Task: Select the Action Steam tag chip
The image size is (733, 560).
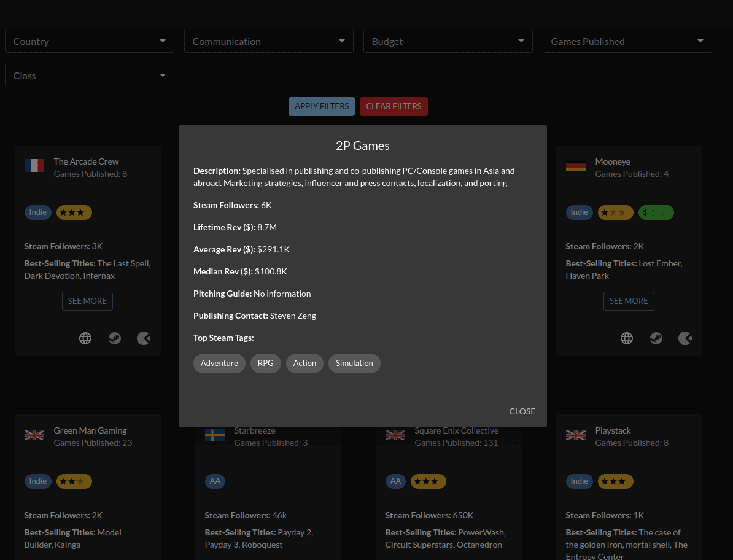Action: pyautogui.click(x=304, y=364)
